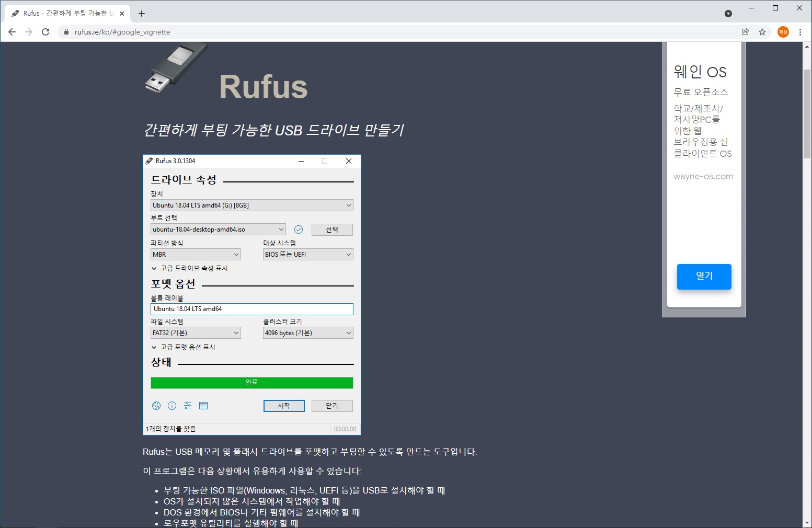This screenshot has width=812, height=528.
Task: Click the Rufus USB drive logo
Action: (x=176, y=69)
